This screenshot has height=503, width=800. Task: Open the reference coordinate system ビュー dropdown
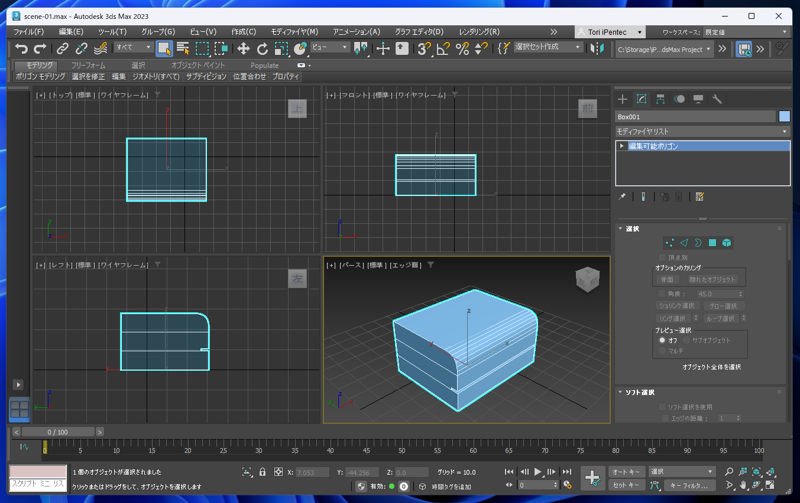(x=330, y=47)
